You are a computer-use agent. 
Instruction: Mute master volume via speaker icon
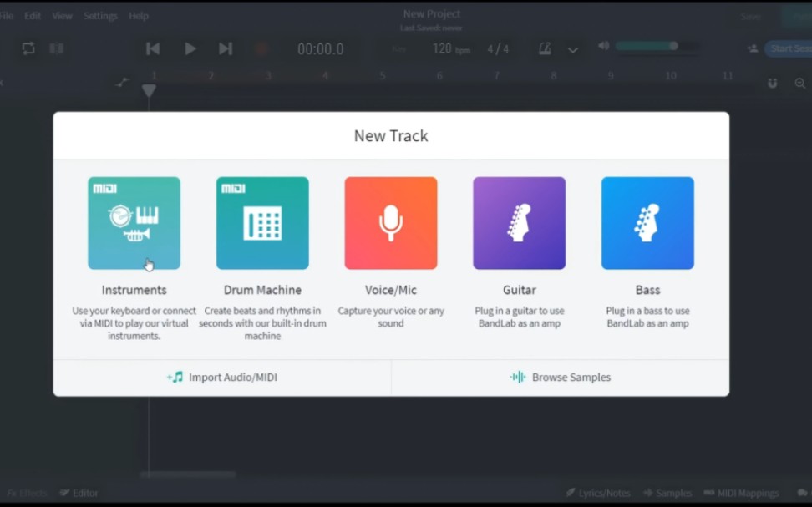pos(603,46)
